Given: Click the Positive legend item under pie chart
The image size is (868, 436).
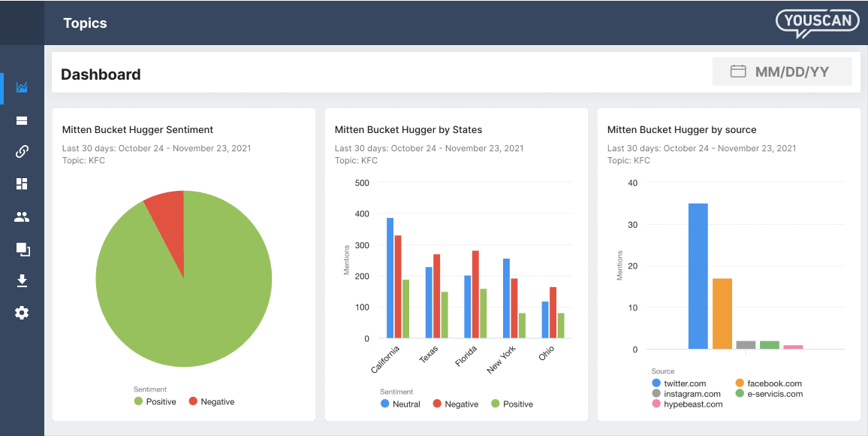Looking at the screenshot, I should tap(155, 401).
